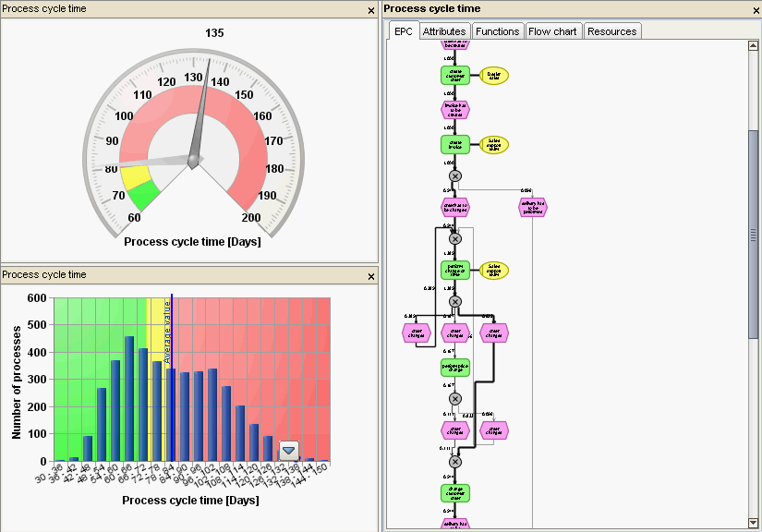The image size is (762, 532).
Task: Select the Functions tab
Action: point(498,31)
